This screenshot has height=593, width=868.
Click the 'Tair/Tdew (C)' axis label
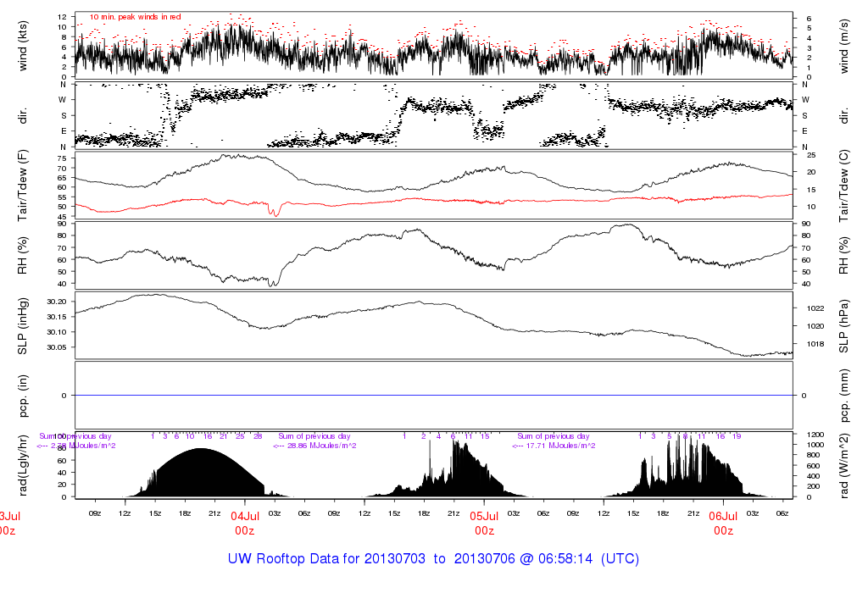click(x=844, y=186)
